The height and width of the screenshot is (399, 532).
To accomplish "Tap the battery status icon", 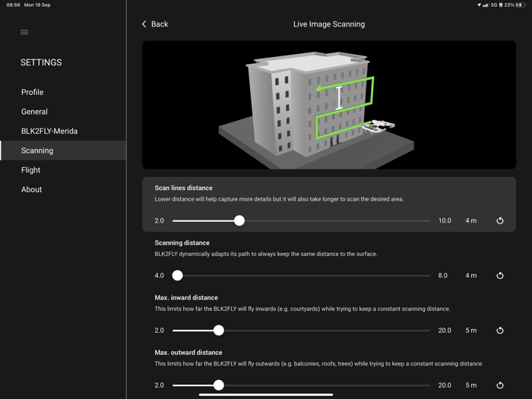I will (x=520, y=5).
